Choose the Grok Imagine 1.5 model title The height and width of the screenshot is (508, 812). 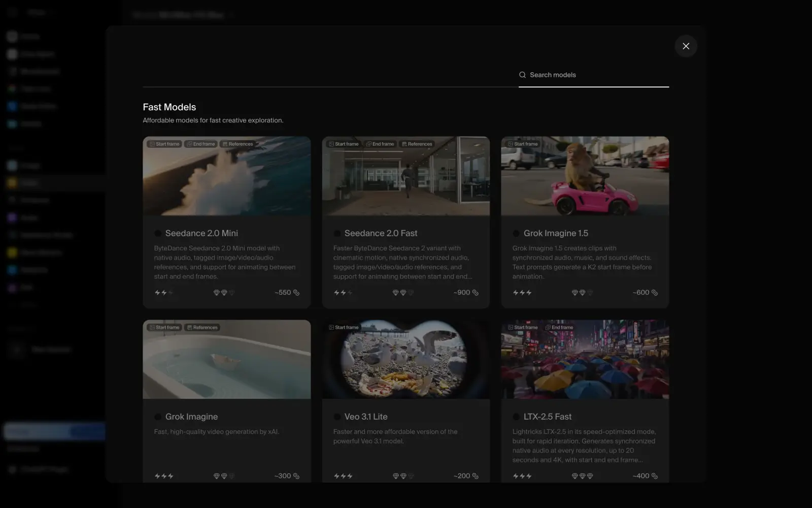coord(556,233)
